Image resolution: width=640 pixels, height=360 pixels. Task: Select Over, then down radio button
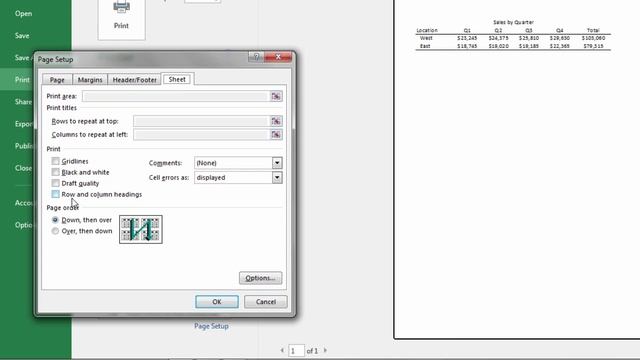[x=55, y=231]
